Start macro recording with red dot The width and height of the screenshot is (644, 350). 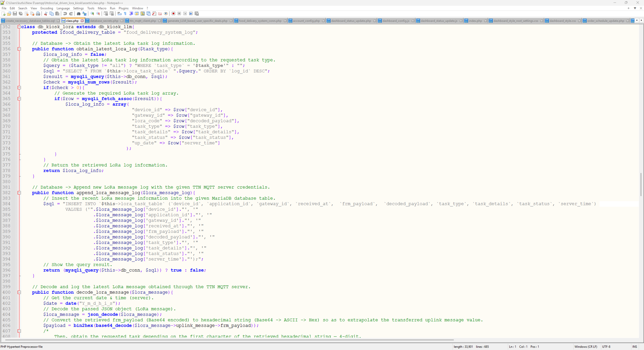pos(174,14)
